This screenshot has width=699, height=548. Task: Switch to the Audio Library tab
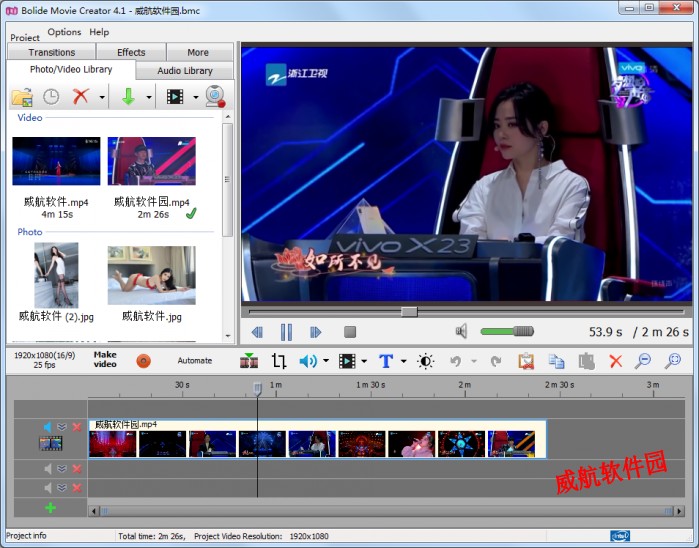pos(185,70)
